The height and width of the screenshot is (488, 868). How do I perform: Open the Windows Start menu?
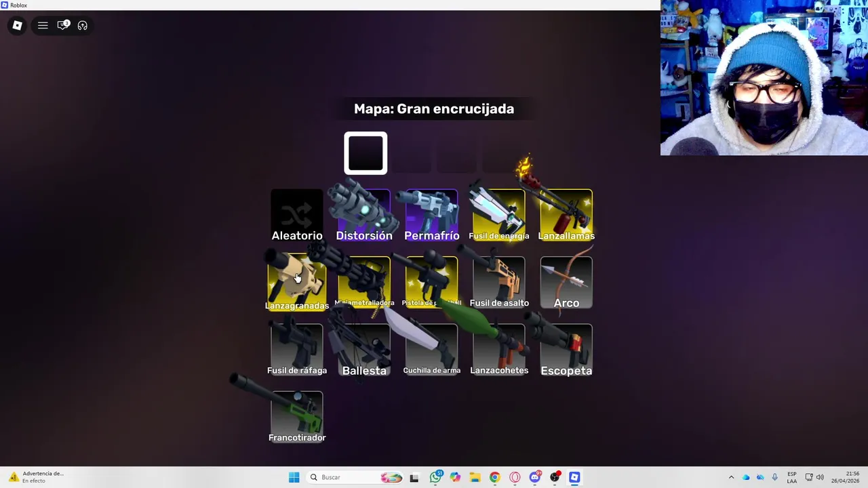(294, 477)
